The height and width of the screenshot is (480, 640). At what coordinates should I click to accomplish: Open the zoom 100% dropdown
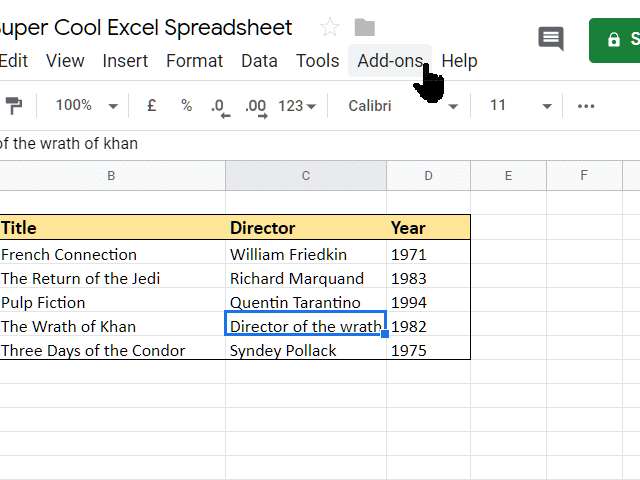click(x=86, y=106)
